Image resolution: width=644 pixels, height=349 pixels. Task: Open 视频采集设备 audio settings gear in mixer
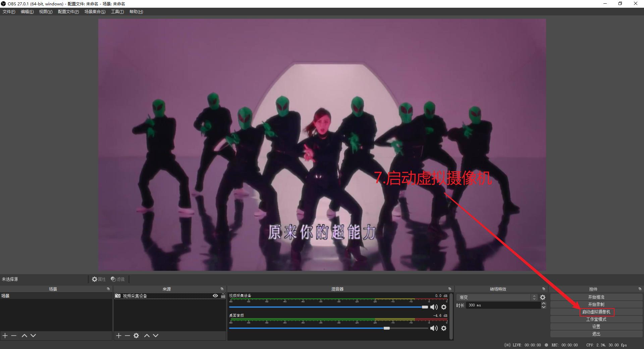tap(444, 307)
